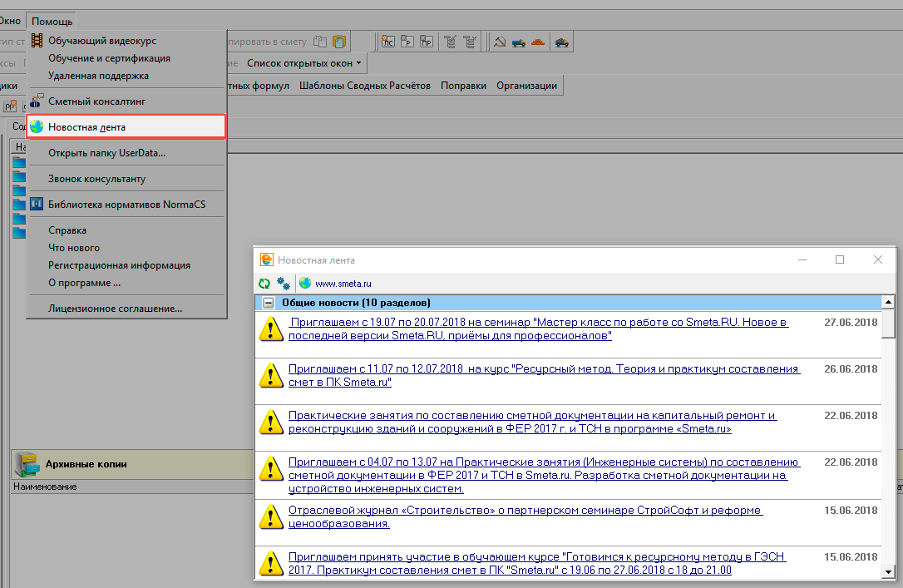Screen dimensions: 903x588
Task: Open the Помощь menu
Action: pos(52,22)
